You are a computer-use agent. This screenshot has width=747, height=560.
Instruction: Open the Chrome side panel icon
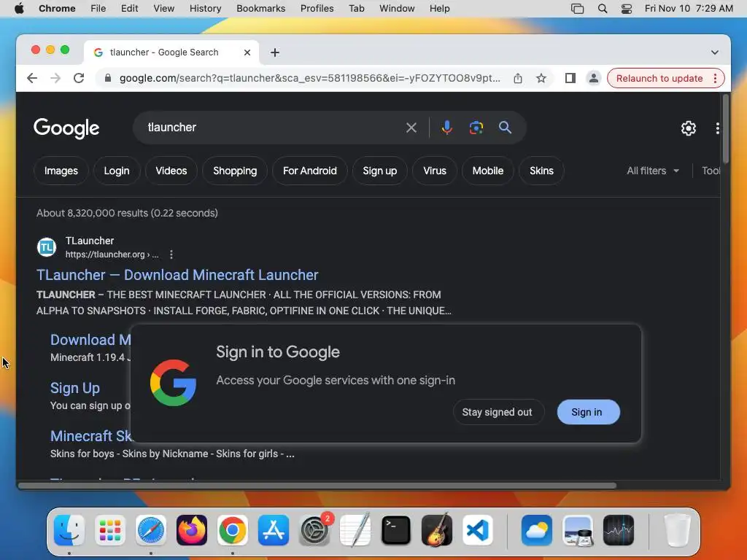pos(570,78)
